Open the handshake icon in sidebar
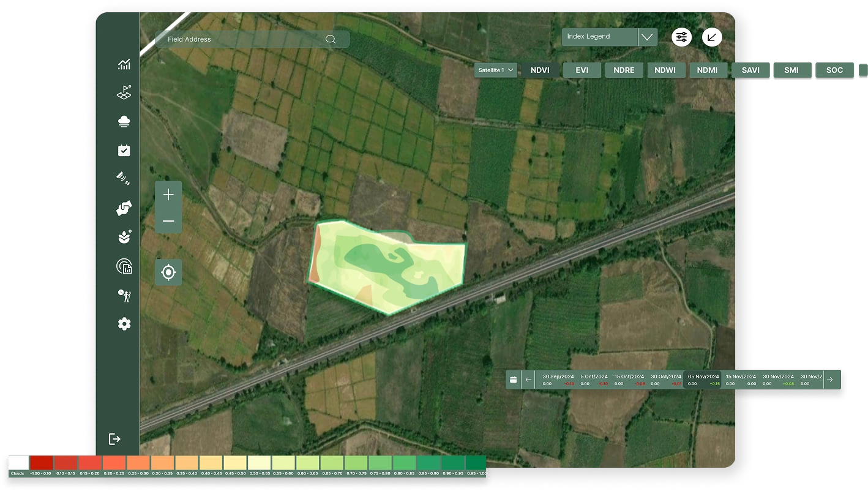Image resolution: width=868 pixels, height=491 pixels. 124,208
